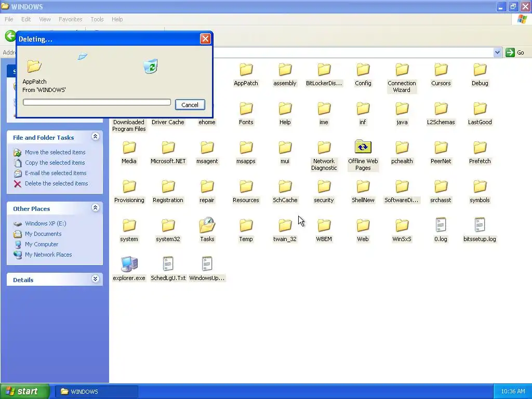532x399 pixels.
Task: Select the Media folder
Action: click(129, 153)
